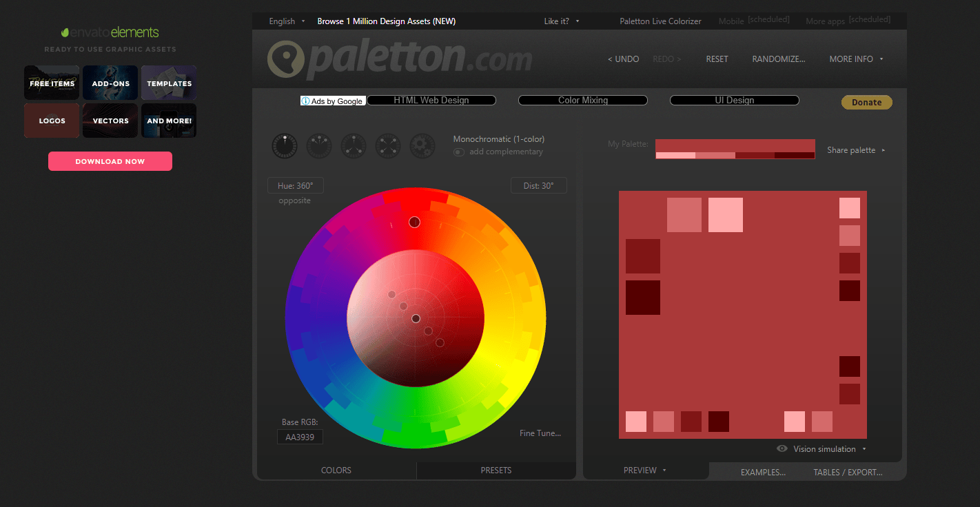Viewport: 980px width, 507px height.
Task: Expand the Like it? menu
Action: coord(562,21)
